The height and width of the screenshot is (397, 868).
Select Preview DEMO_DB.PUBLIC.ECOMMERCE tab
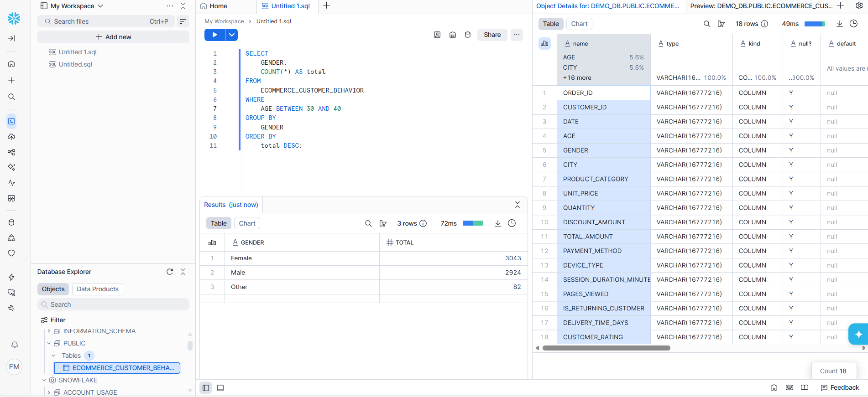(x=761, y=6)
